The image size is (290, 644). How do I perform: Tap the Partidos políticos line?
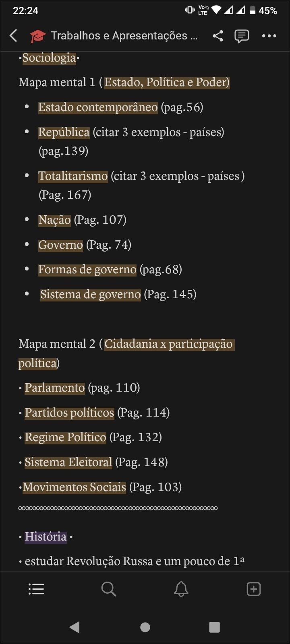pyautogui.click(x=70, y=413)
